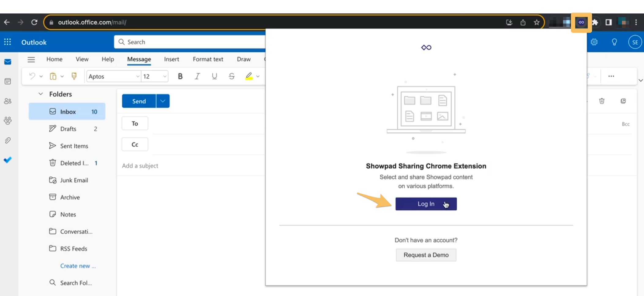Open Mail in the left rail
The image size is (644, 296).
click(8, 62)
